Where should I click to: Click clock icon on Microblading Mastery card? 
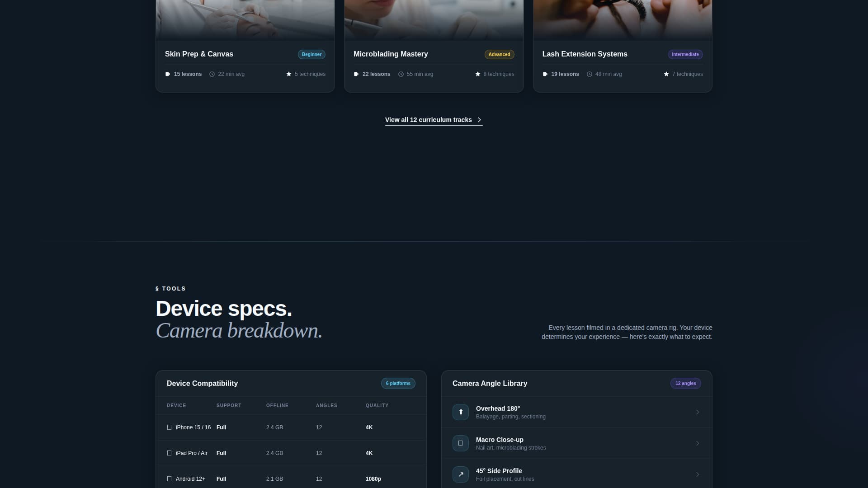point(401,74)
